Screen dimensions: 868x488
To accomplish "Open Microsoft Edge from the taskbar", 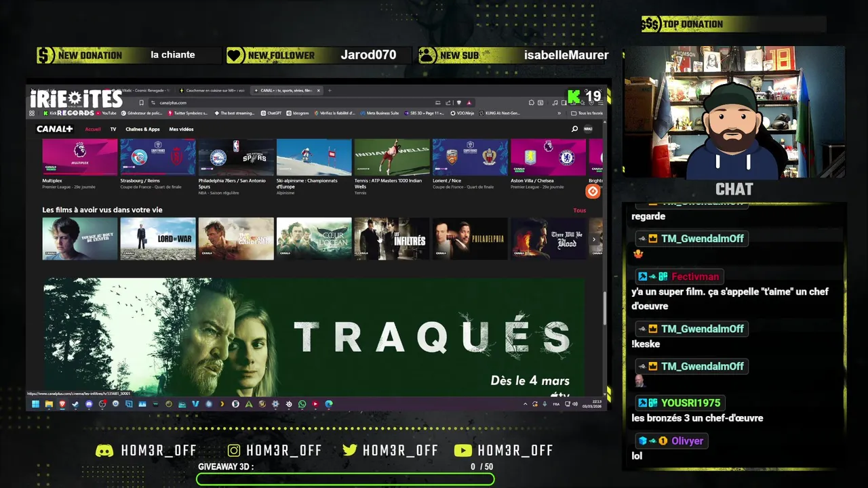I will click(x=329, y=404).
